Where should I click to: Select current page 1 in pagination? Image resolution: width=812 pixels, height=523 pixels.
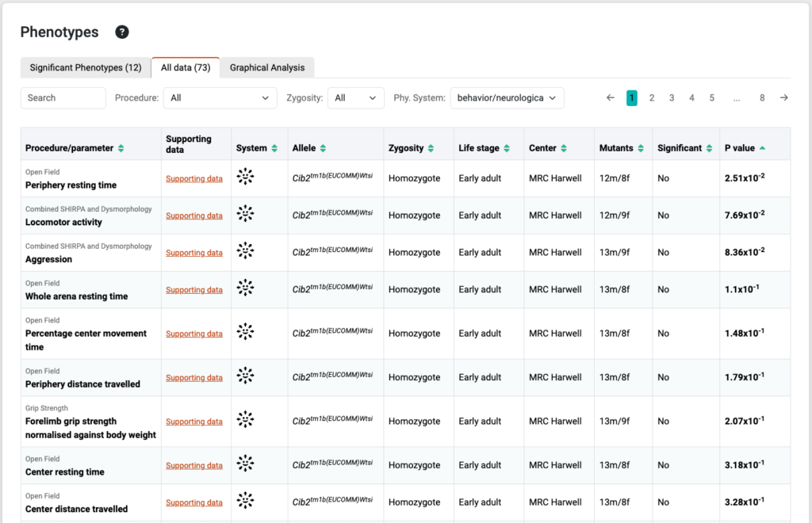632,97
